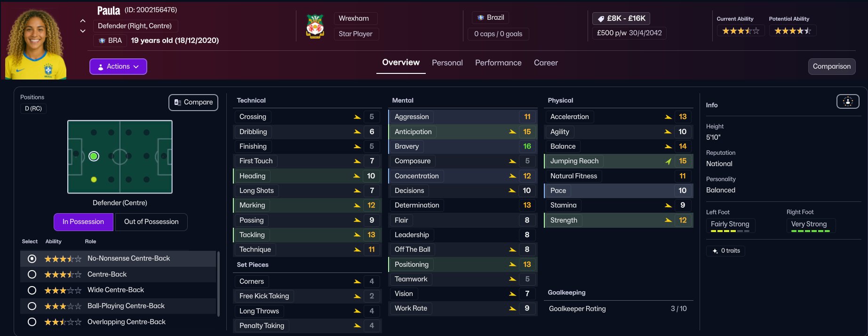Switch to Out of Possession view
Image resolution: width=868 pixels, height=336 pixels.
151,222
